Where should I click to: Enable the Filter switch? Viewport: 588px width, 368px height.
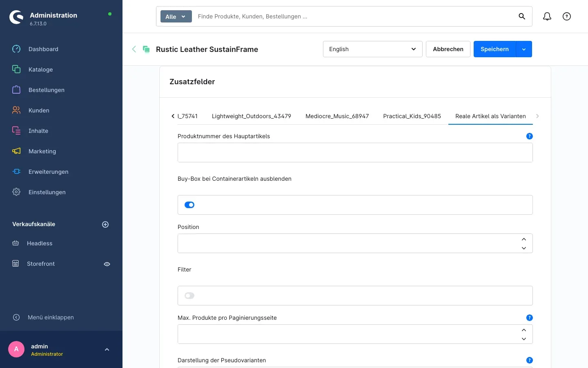point(189,296)
